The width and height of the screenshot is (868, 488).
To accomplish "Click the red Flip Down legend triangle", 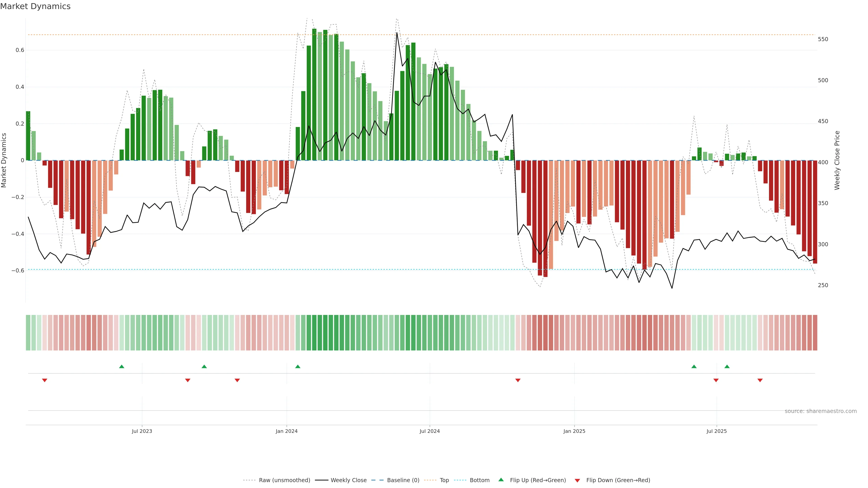I will point(577,480).
